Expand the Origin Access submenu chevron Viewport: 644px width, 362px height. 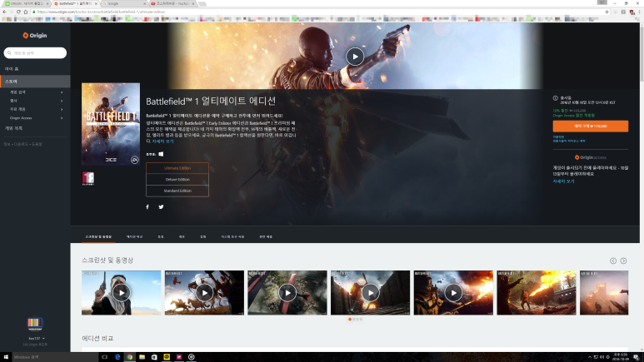pos(62,118)
